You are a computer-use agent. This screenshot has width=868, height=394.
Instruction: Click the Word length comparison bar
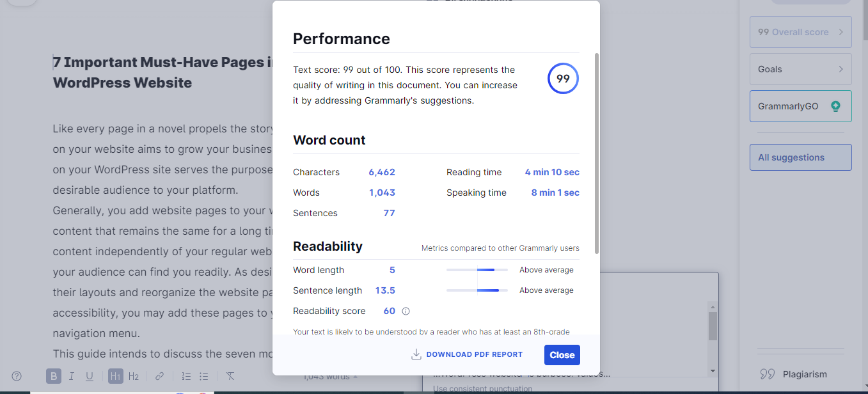477,270
